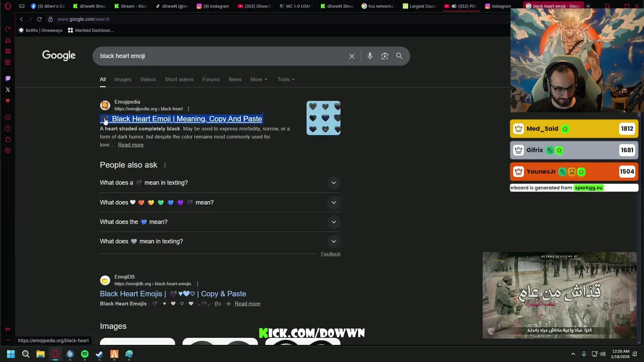The height and width of the screenshot is (362, 644).
Task: Open the Marbled Dashboard bookmark
Action: click(x=91, y=30)
